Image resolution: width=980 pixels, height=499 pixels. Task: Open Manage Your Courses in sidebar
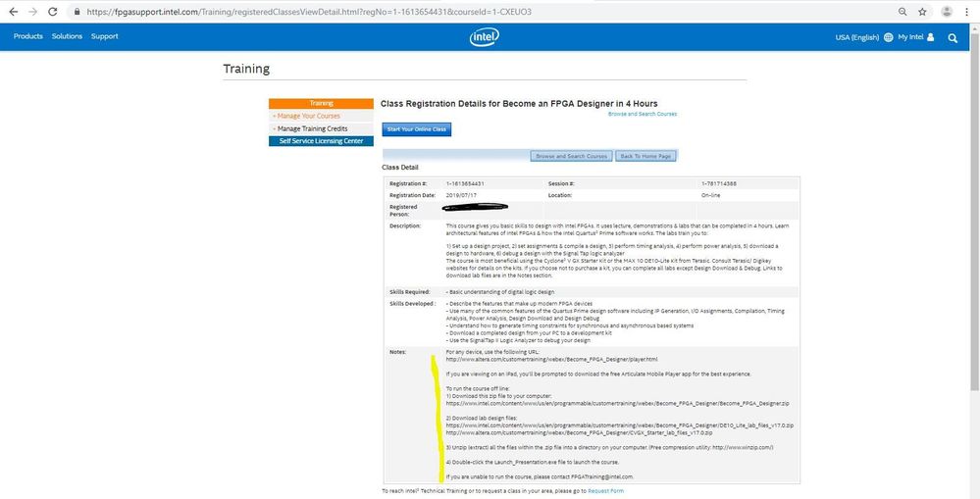(309, 116)
